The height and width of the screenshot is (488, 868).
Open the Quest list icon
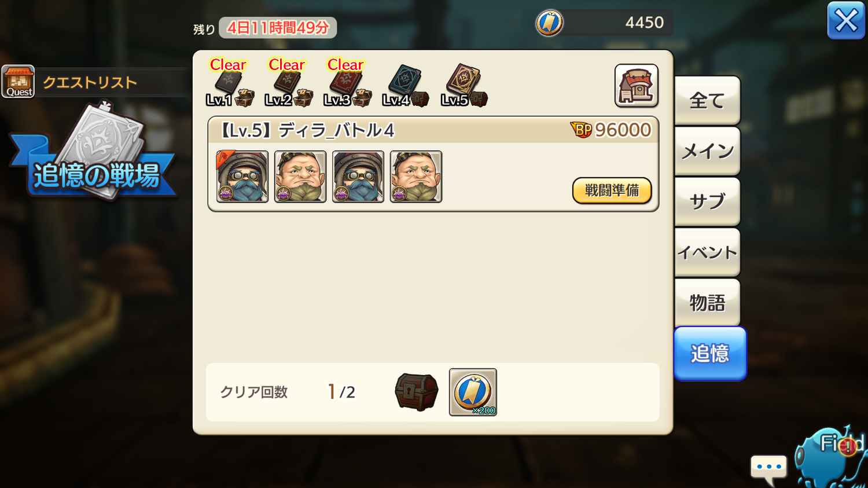(x=19, y=82)
